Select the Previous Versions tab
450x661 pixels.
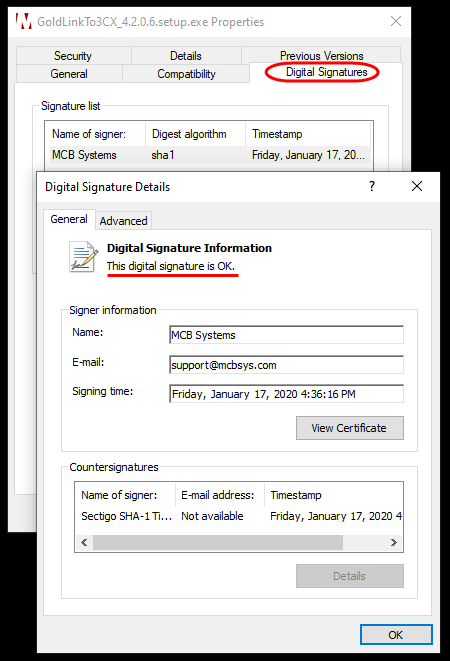click(321, 55)
